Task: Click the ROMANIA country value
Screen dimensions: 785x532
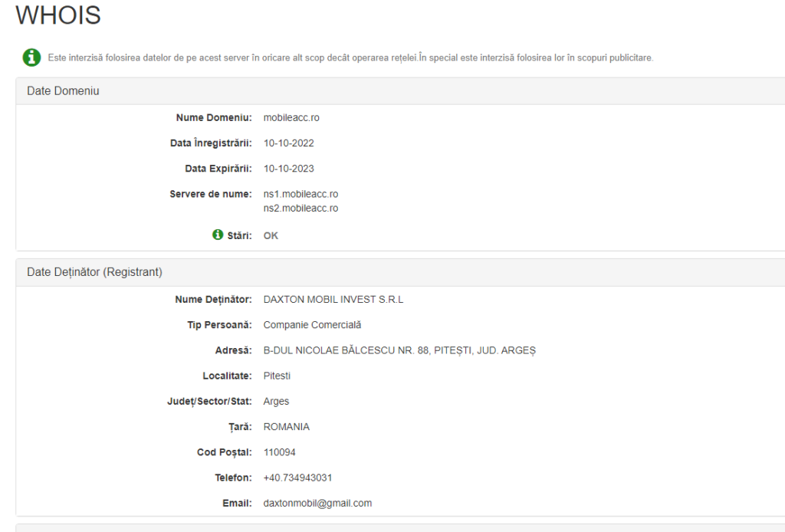Action: pos(287,427)
